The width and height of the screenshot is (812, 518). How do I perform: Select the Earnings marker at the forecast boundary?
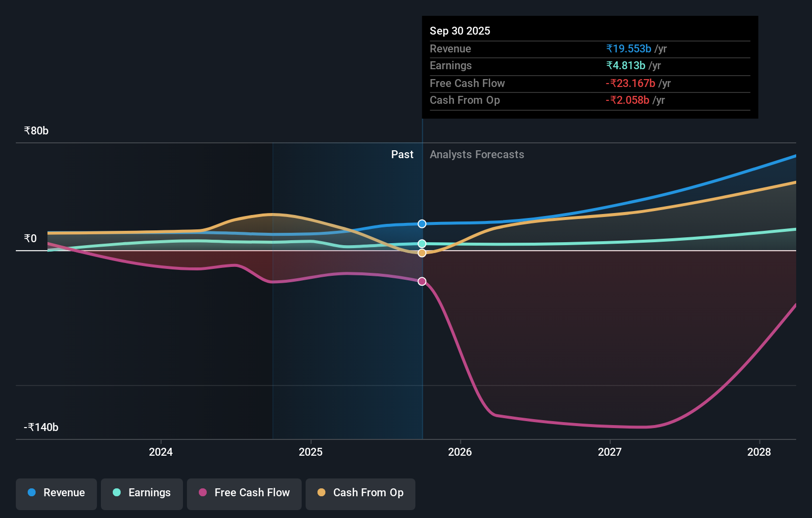421,243
